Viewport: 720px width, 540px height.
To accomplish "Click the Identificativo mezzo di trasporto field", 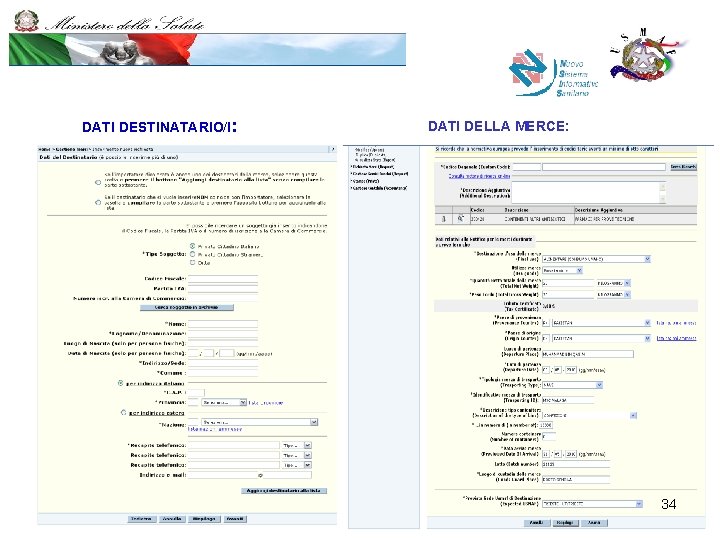I will (x=568, y=400).
